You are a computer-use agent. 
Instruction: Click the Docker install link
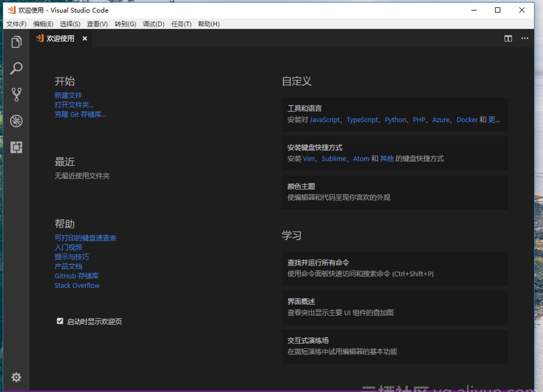tap(467, 120)
